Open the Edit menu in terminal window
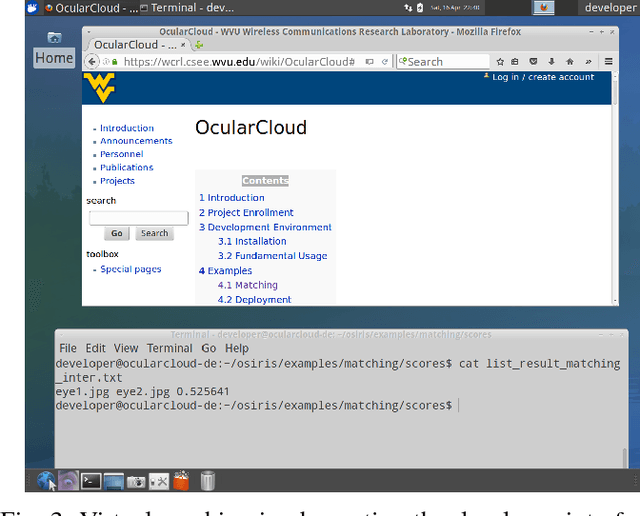This screenshot has height=516, width=640. [x=95, y=348]
